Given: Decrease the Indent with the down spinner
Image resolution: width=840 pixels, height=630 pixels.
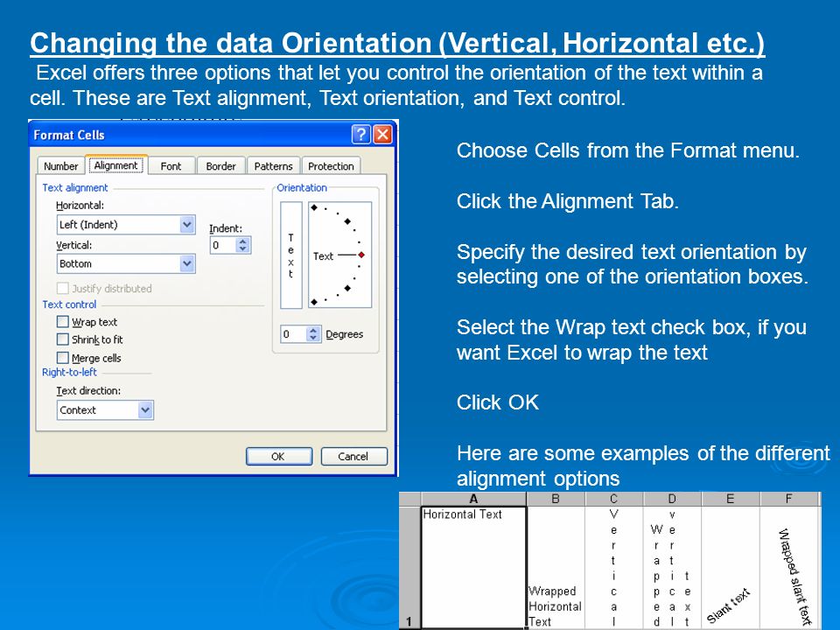Looking at the screenshot, I should click(x=243, y=249).
